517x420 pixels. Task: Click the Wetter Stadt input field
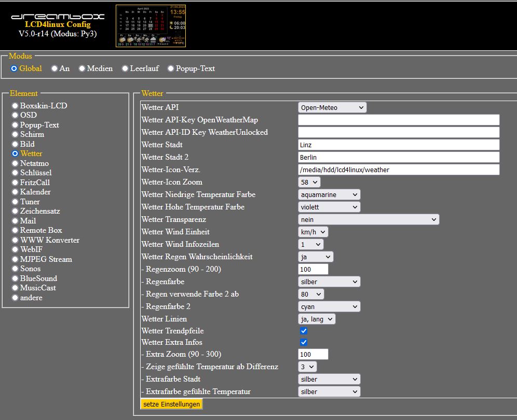click(x=399, y=145)
